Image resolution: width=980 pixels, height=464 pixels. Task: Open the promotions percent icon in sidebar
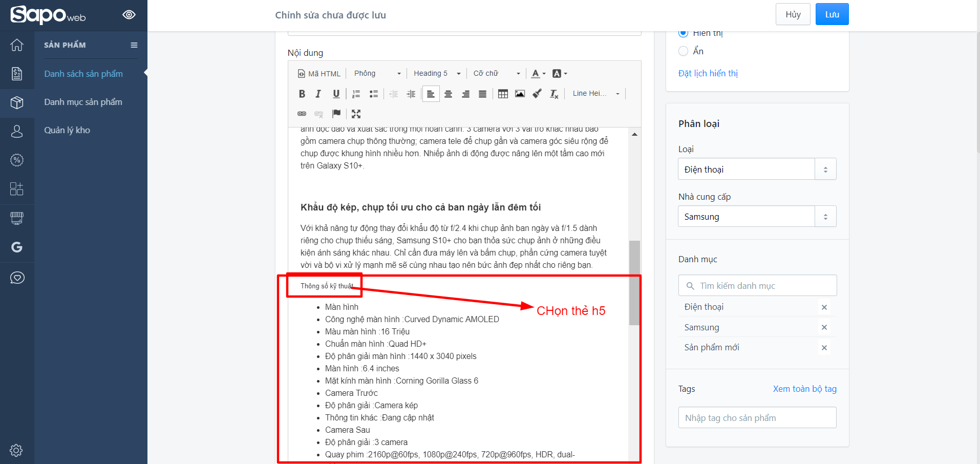coord(17,160)
